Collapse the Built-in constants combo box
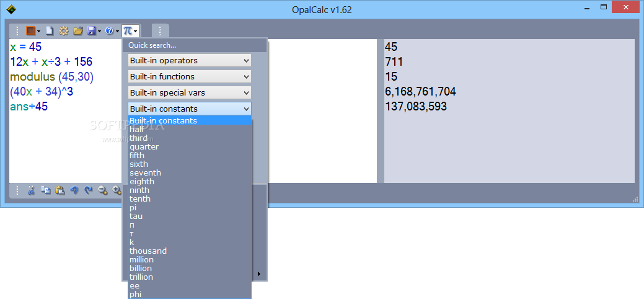Viewport: 644px width, 299px height. pyautogui.click(x=189, y=109)
